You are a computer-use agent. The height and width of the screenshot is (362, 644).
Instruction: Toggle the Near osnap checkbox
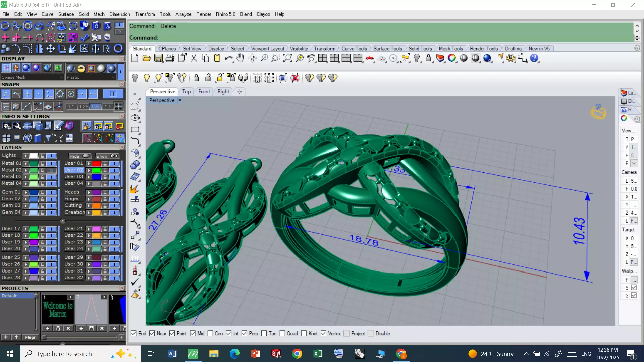[x=152, y=334]
